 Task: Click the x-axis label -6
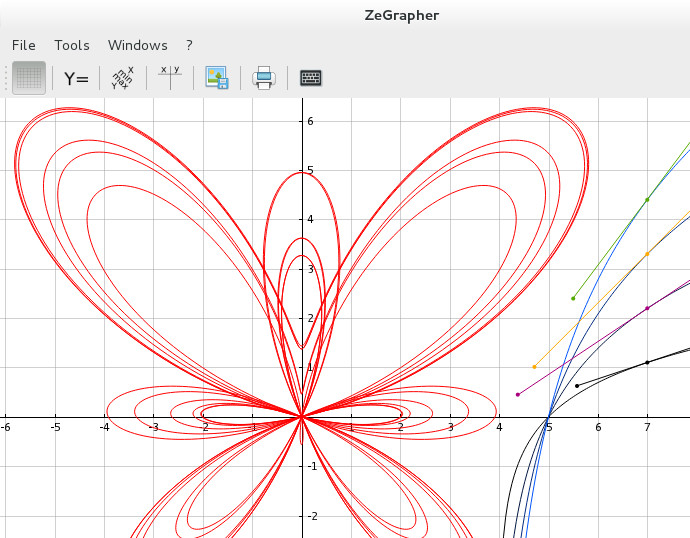(x=5, y=427)
